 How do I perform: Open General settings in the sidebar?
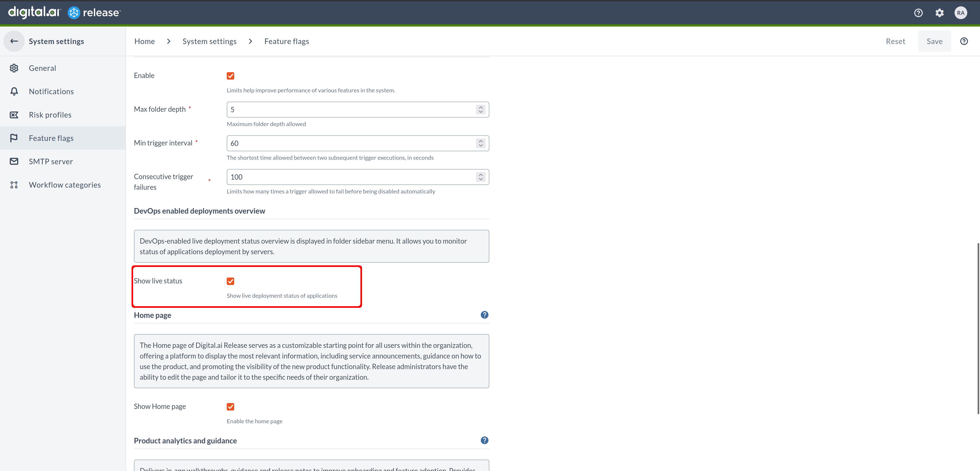(63, 68)
